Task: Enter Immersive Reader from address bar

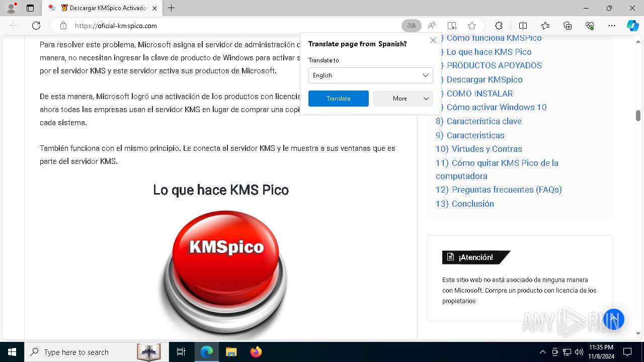Action: point(452,26)
